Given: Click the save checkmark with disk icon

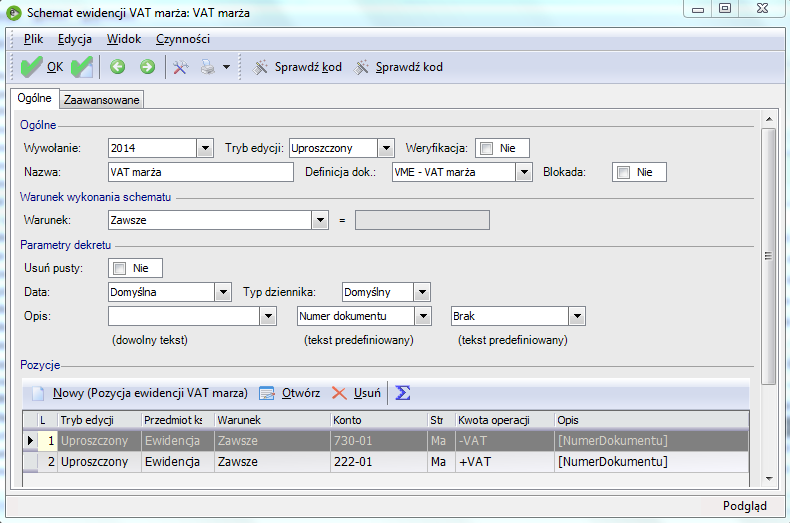Looking at the screenshot, I should [x=82, y=67].
